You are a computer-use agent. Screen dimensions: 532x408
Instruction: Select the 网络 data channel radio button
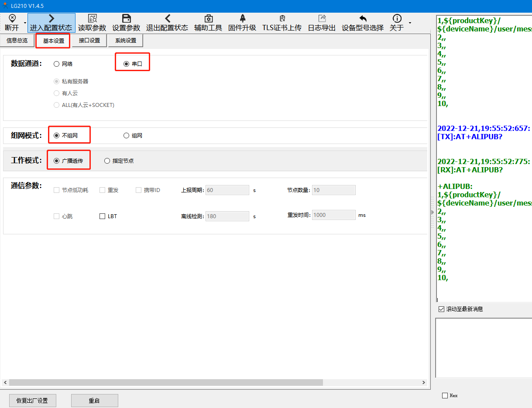click(57, 64)
